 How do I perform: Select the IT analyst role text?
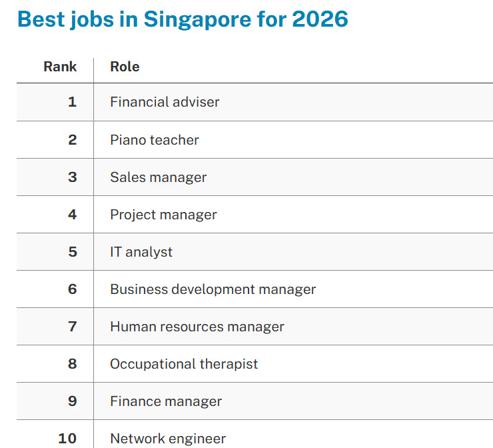[x=141, y=252]
